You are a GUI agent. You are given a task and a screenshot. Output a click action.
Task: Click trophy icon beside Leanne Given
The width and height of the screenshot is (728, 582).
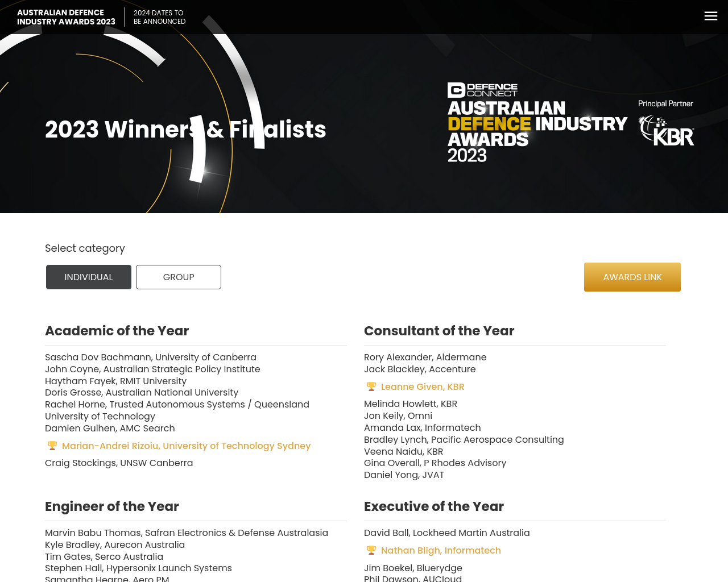pyautogui.click(x=371, y=386)
